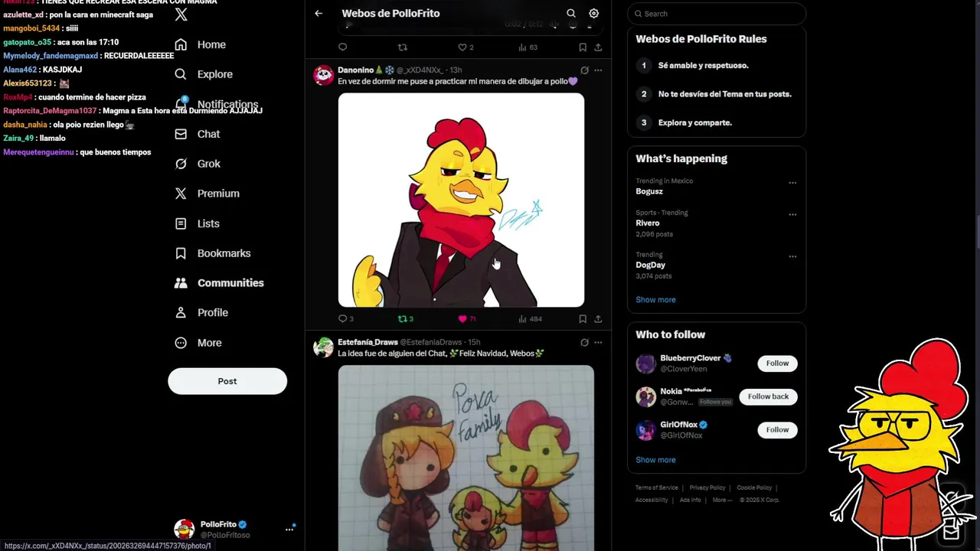Open account menu dots beside PolloFrito profile
The width and height of the screenshot is (980, 551).
(x=289, y=529)
